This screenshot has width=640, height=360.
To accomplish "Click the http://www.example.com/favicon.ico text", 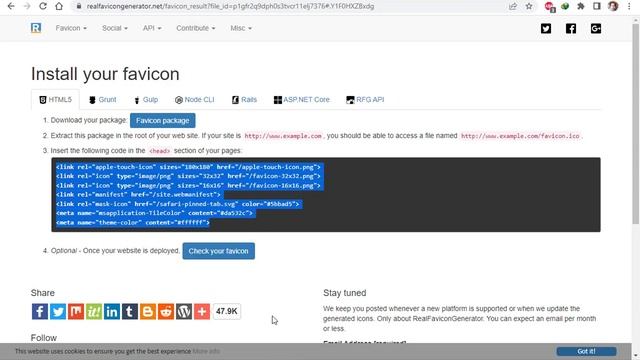I will [520, 136].
